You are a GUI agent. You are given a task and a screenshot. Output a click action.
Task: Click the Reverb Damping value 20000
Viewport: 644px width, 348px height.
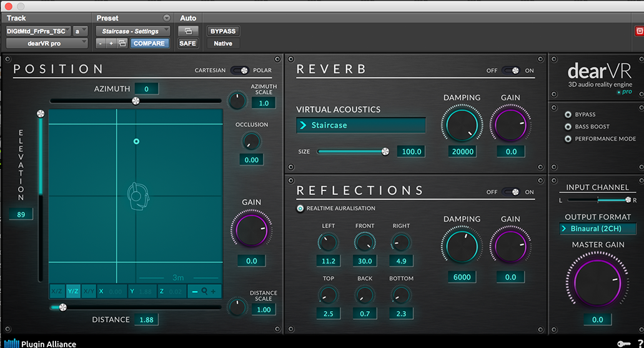462,152
